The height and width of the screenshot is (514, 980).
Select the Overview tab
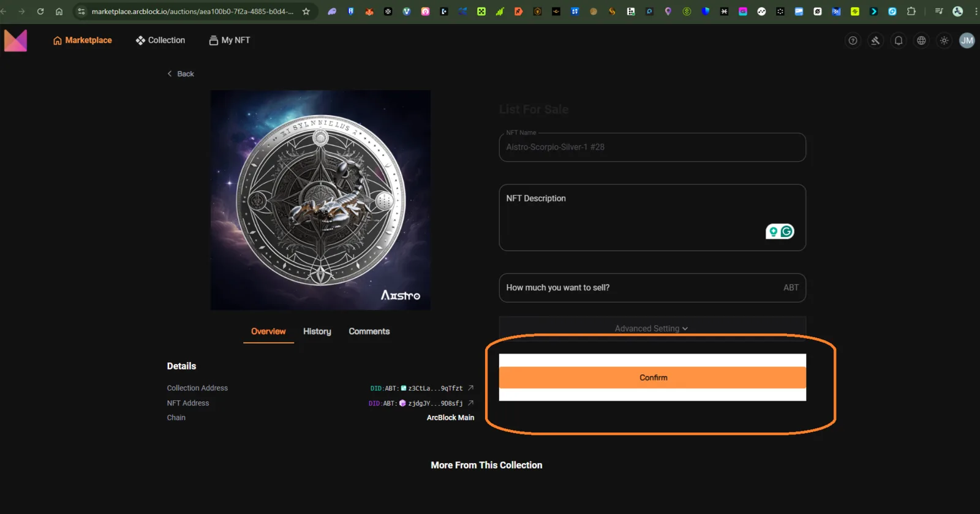[x=268, y=331]
